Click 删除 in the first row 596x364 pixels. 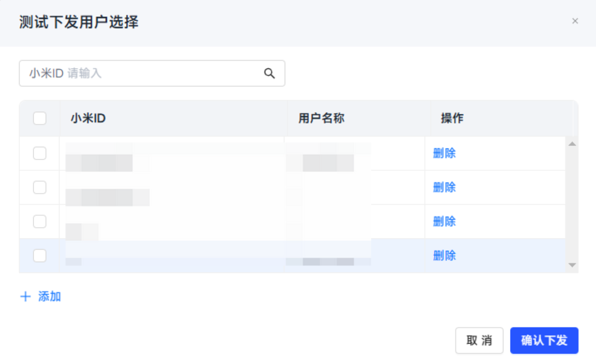click(444, 153)
